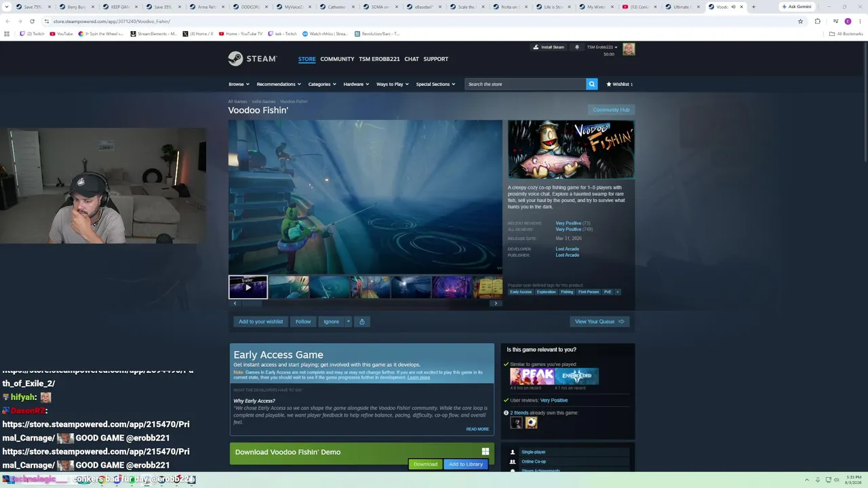Open the apps grid in bookmarks bar

[7, 34]
